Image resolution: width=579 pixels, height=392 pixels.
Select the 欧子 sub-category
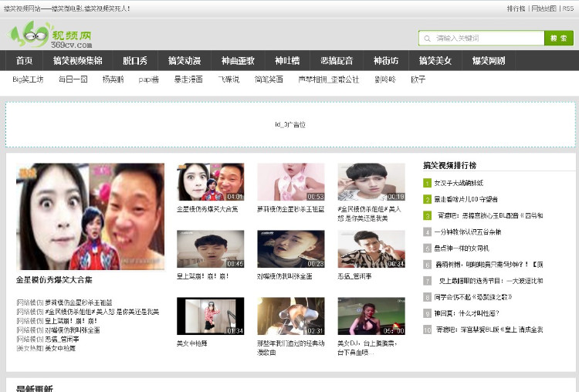pyautogui.click(x=418, y=79)
